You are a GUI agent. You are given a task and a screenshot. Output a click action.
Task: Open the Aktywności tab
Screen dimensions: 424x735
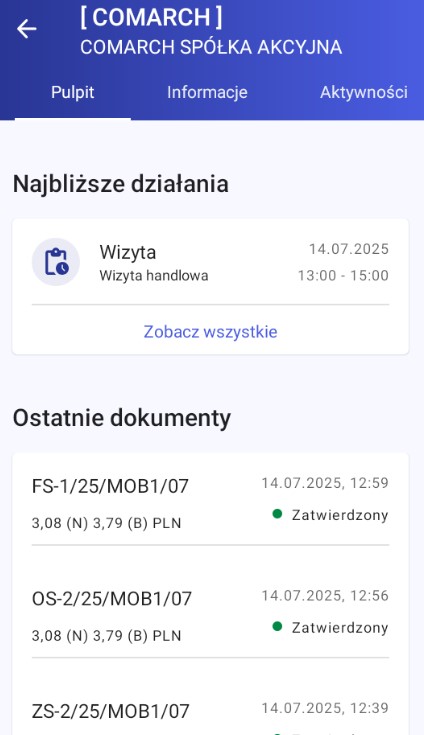pos(364,92)
